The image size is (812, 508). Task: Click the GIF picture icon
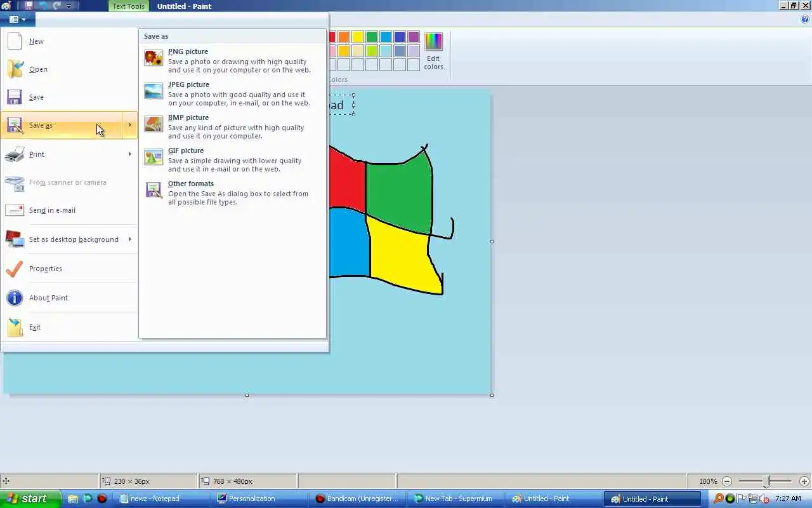[154, 157]
